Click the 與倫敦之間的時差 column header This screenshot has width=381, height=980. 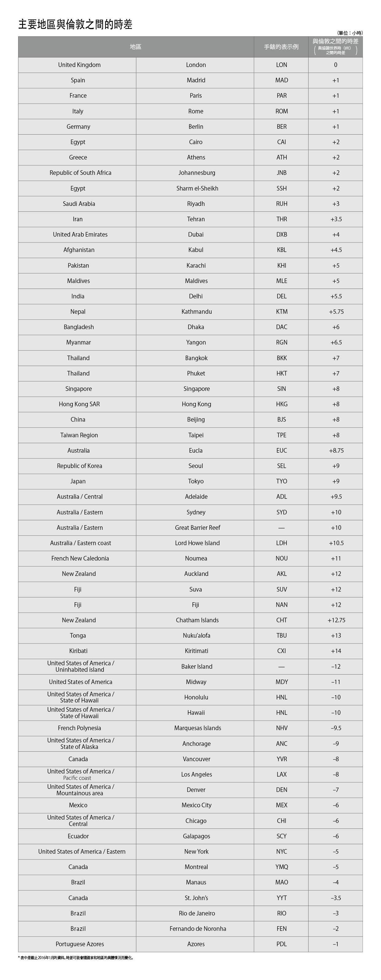[x=335, y=46]
